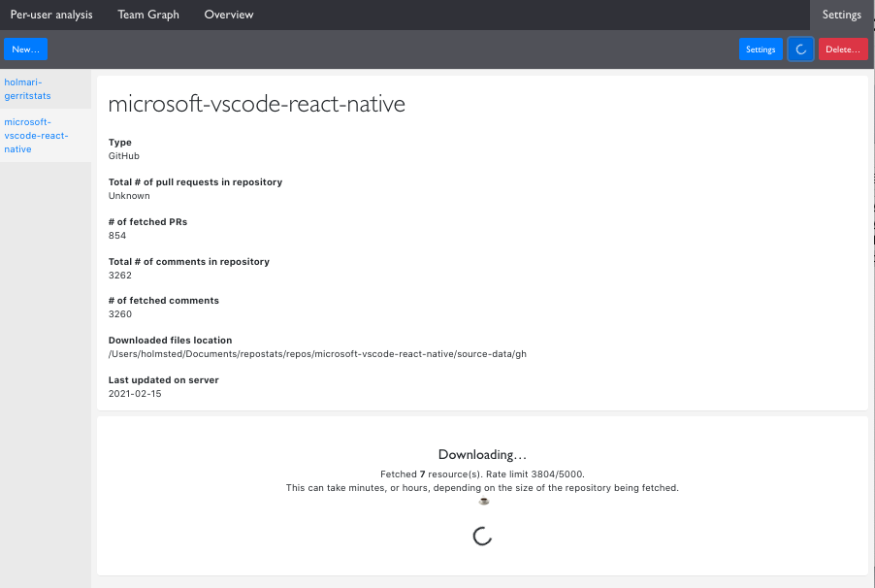Image resolution: width=875 pixels, height=588 pixels.
Task: Switch to Team Graph tab
Action: (148, 15)
